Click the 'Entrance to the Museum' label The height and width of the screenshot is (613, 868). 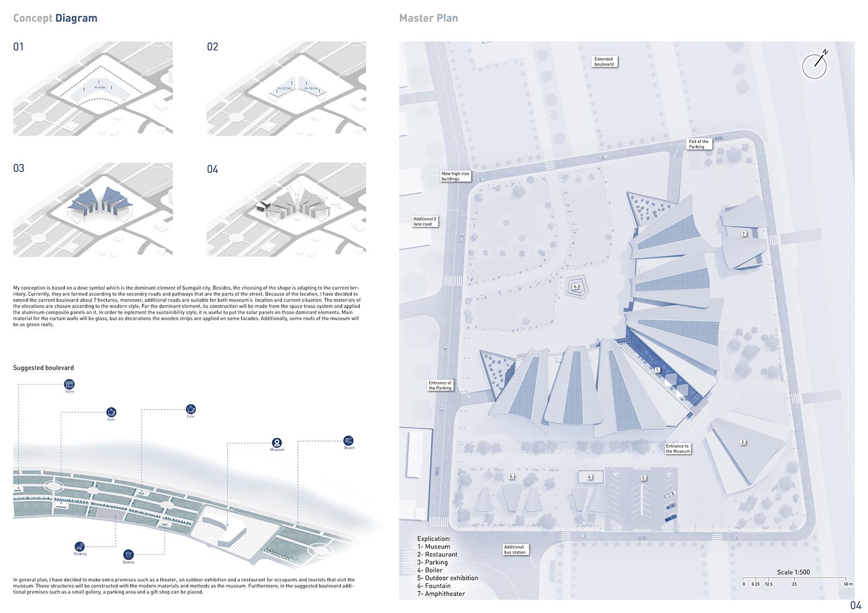click(x=677, y=449)
